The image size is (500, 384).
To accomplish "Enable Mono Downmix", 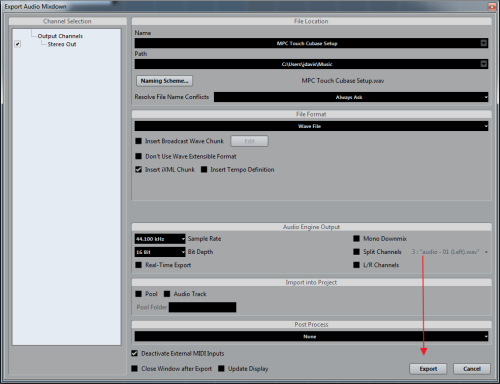I will point(356,239).
